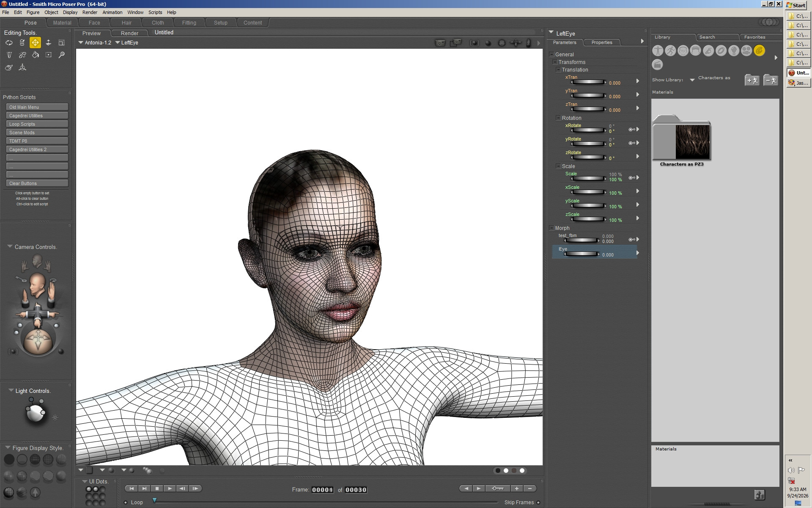Image resolution: width=812 pixels, height=508 pixels.
Task: Click the play animation button
Action: 170,489
